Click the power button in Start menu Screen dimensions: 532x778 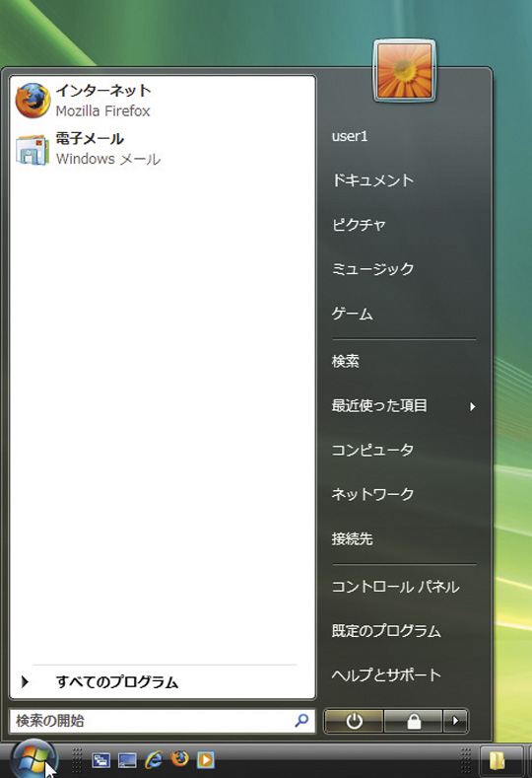click(354, 721)
